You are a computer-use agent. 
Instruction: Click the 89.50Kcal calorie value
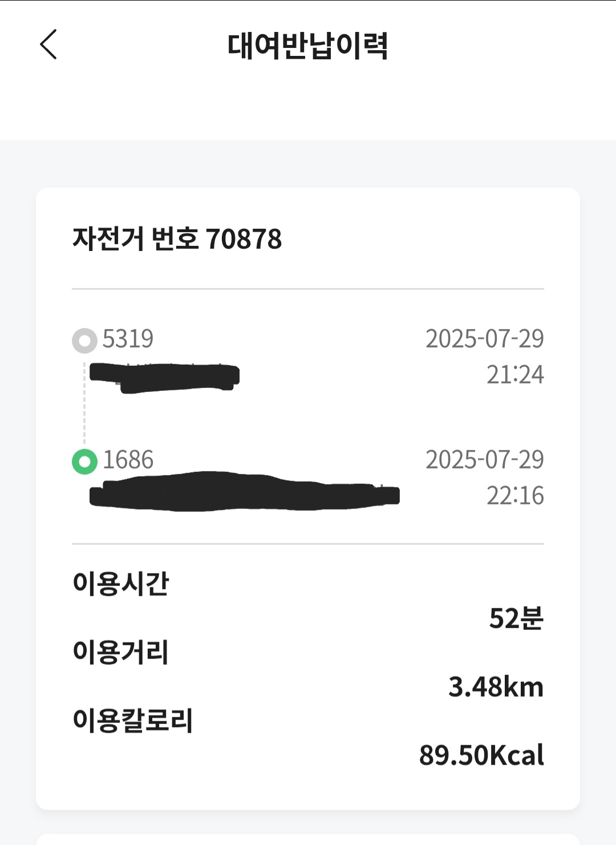pos(481,755)
